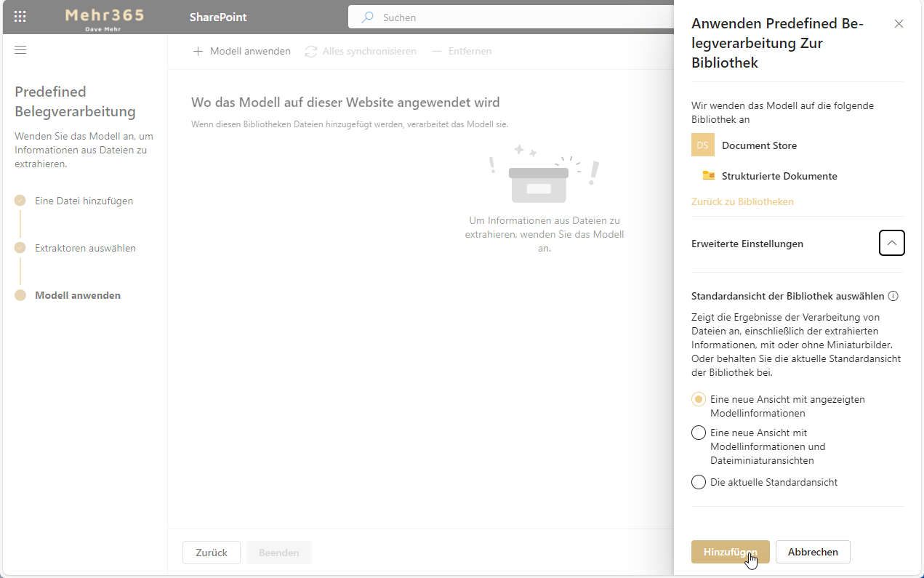
Task: Click the DS Document Store site icon
Action: coord(702,145)
